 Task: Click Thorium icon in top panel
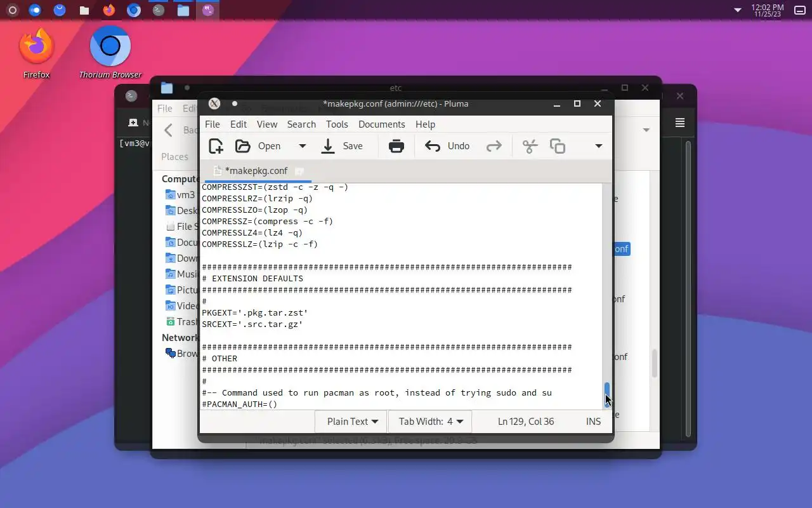(133, 10)
